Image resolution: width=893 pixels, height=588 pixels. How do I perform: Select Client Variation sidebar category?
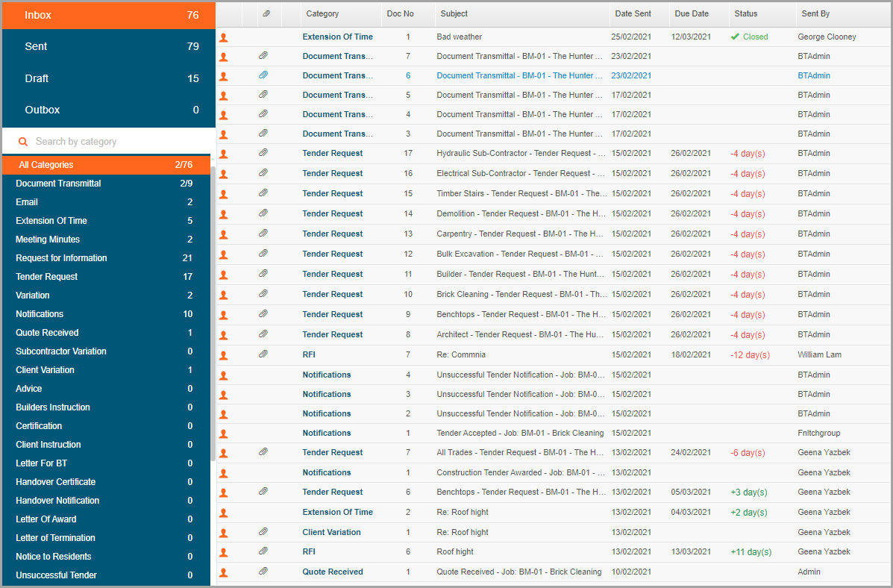pyautogui.click(x=106, y=370)
